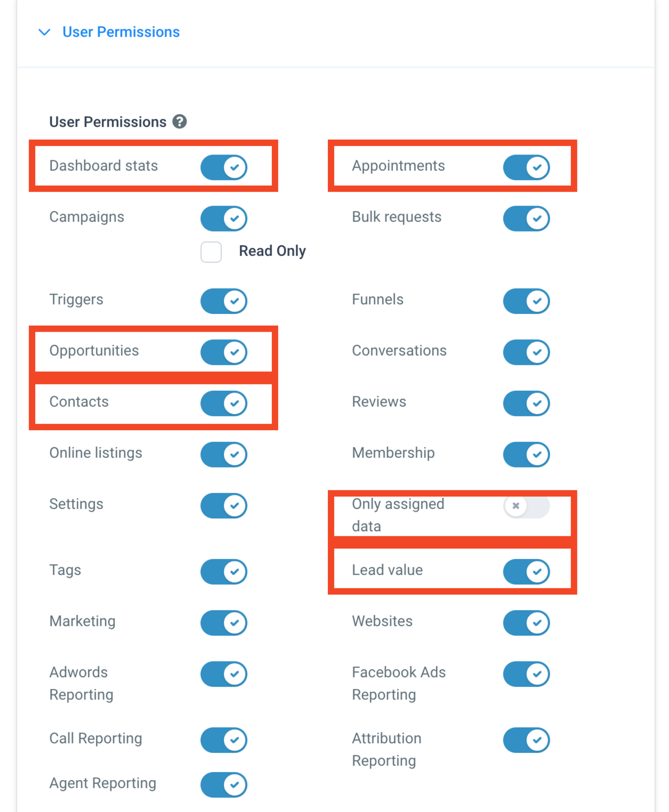The image size is (669, 812).
Task: Turn off the Facebook Ads Reporting toggle
Action: click(x=526, y=674)
